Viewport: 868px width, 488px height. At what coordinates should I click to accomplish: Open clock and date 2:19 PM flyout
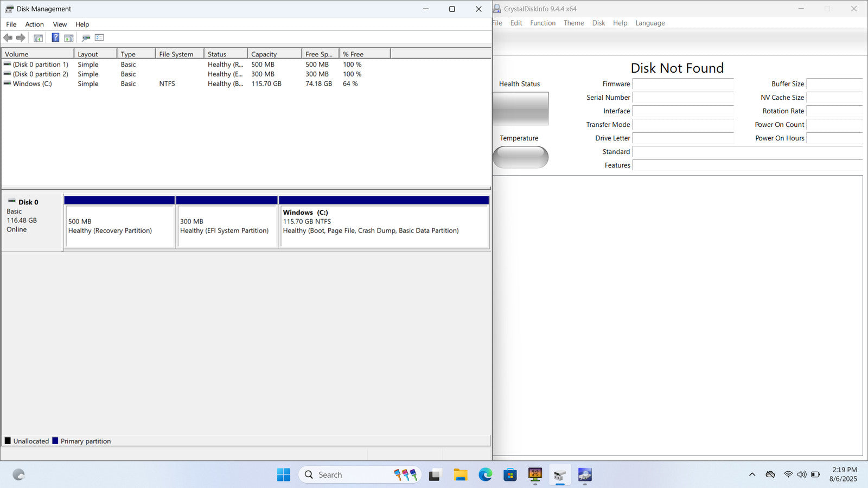(844, 474)
